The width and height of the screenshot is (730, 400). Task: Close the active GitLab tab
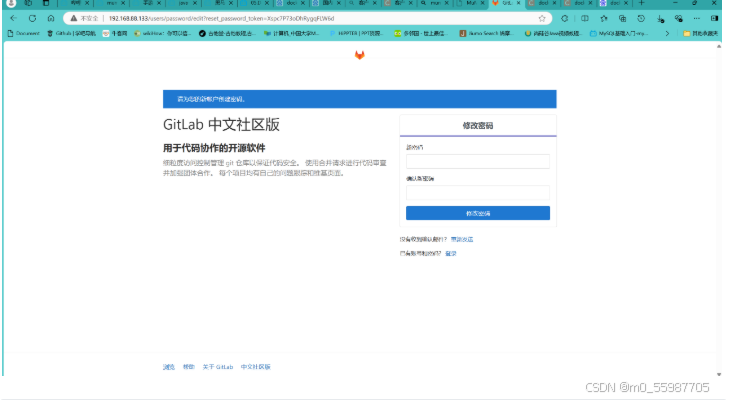519,3
